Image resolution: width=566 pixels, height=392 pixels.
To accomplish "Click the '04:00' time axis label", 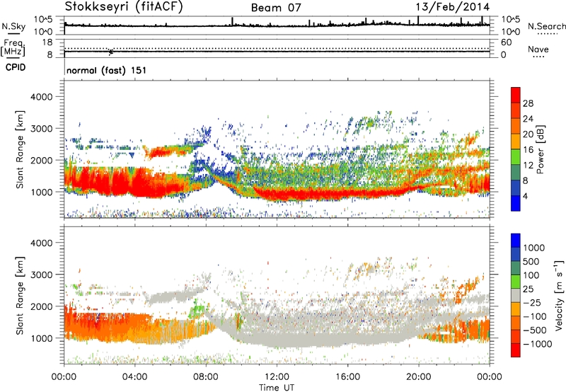I will [134, 377].
